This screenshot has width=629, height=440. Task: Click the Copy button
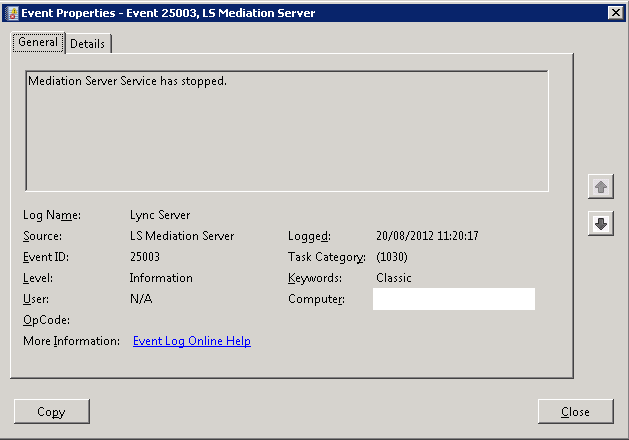52,411
